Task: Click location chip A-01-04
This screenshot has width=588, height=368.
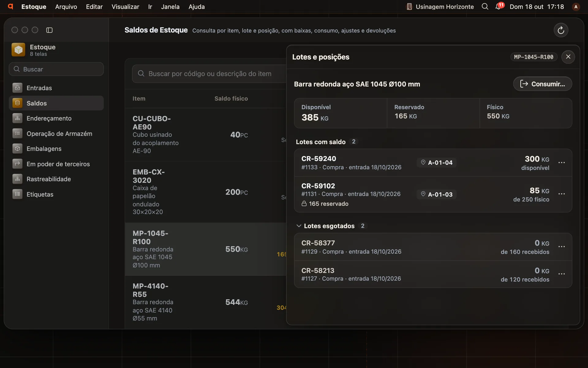Action: coord(436,163)
